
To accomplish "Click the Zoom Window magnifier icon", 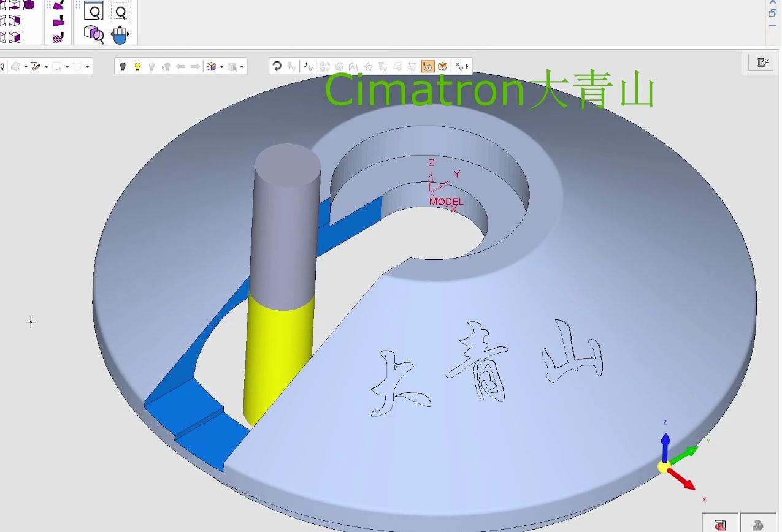I will pos(94,12).
